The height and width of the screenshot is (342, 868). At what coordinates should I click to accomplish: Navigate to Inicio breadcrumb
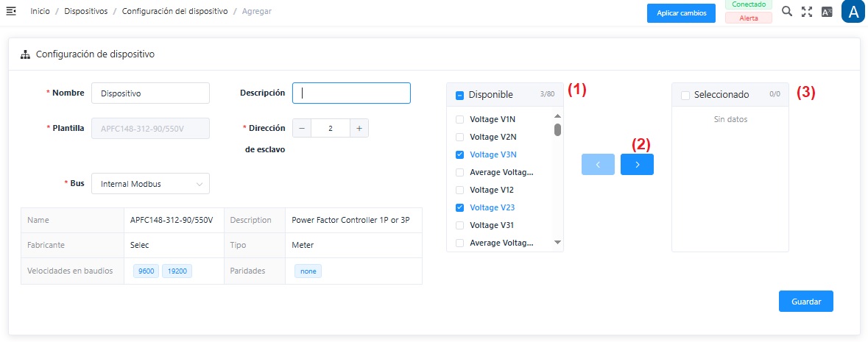pos(40,12)
